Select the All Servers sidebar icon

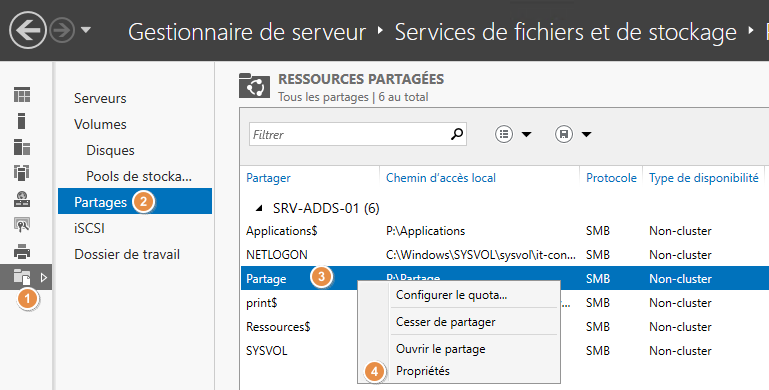[x=22, y=147]
